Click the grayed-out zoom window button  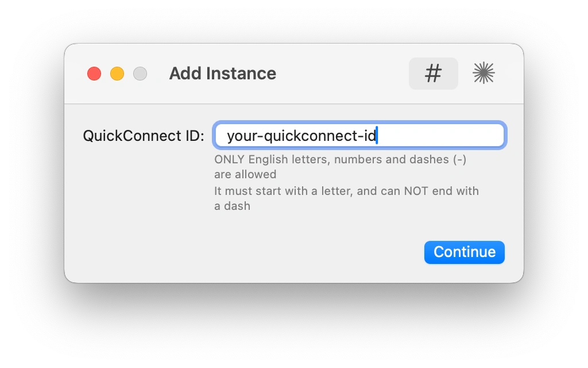pos(140,74)
